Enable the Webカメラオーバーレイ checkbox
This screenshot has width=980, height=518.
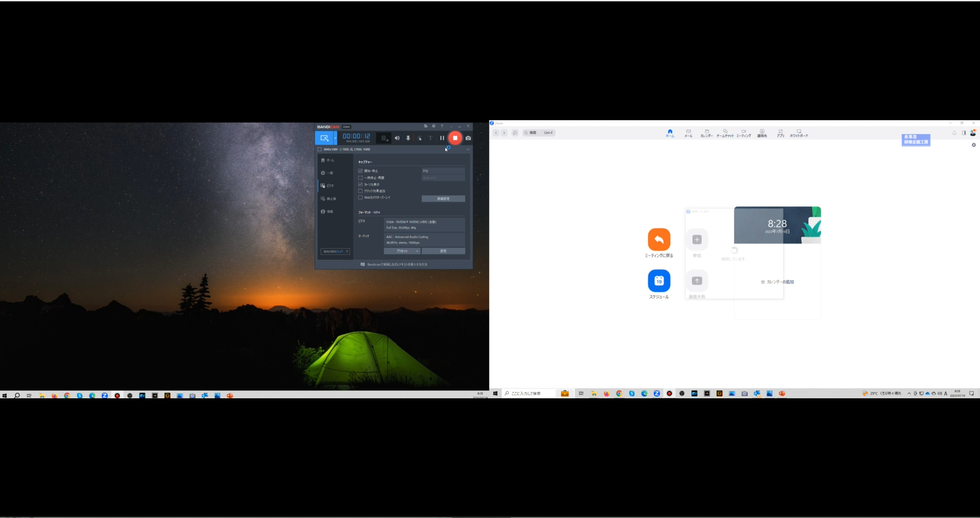click(360, 197)
